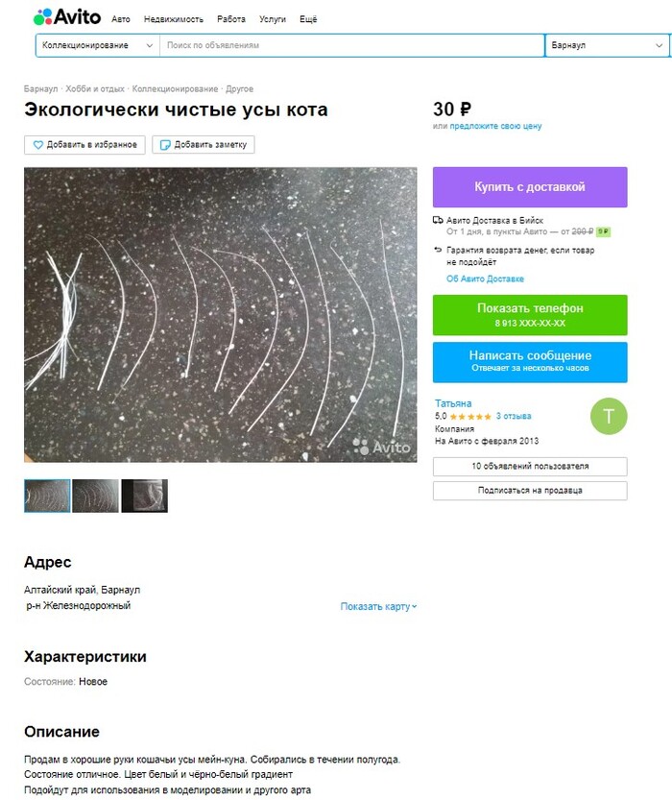Screen dimensions: 672x800
Task: Click Купить с доставкой button
Action: [x=530, y=186]
